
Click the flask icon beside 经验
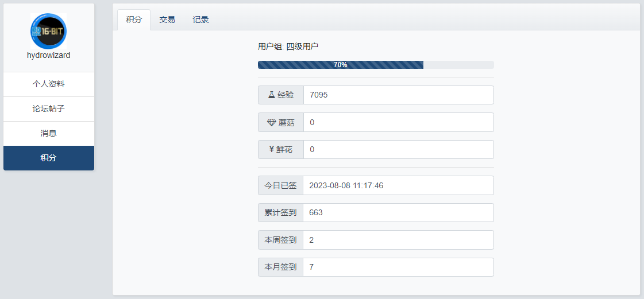[271, 95]
